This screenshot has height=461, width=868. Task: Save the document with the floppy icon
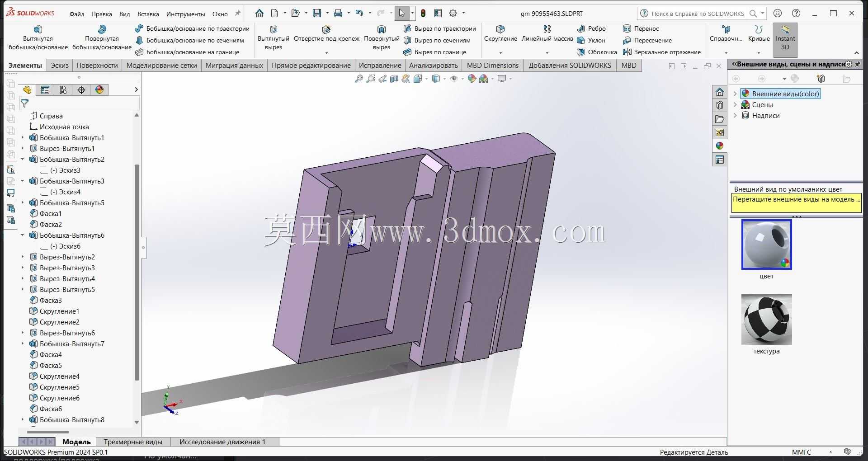pos(317,13)
